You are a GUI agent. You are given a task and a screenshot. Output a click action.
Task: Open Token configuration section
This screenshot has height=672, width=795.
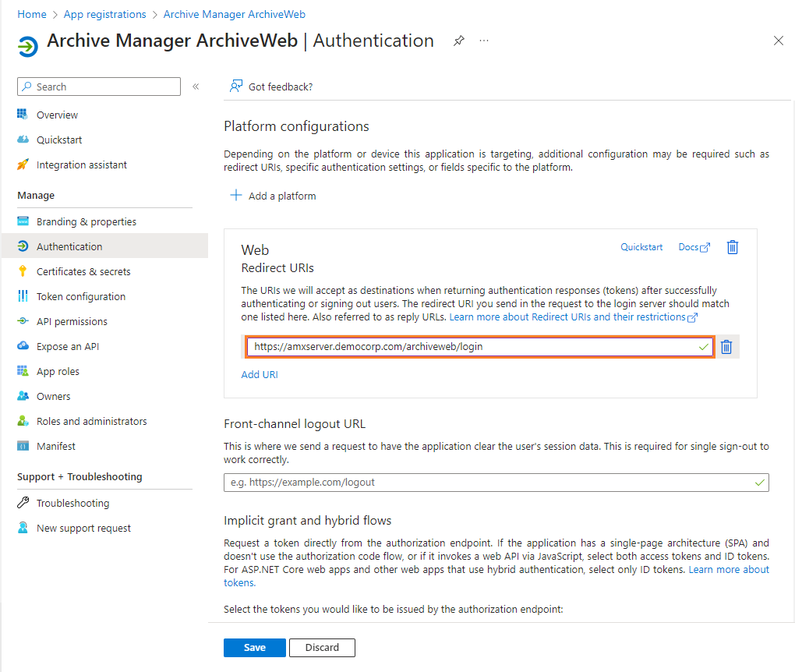click(81, 296)
